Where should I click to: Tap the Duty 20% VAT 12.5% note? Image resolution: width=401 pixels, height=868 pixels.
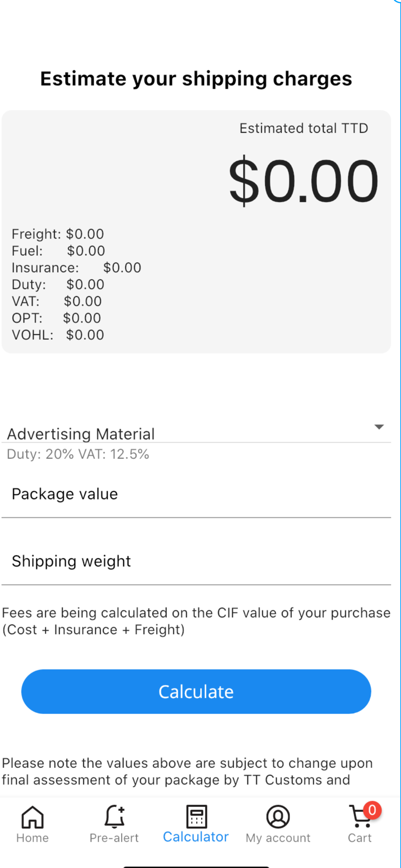(78, 454)
